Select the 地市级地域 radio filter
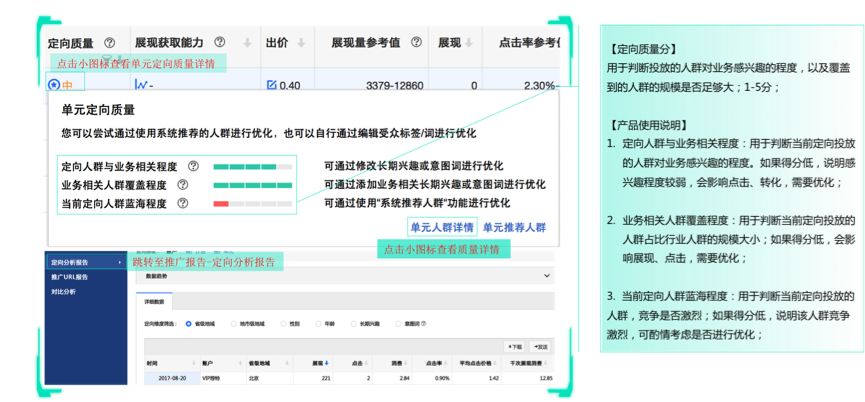This screenshot has width=865, height=402. click(233, 324)
